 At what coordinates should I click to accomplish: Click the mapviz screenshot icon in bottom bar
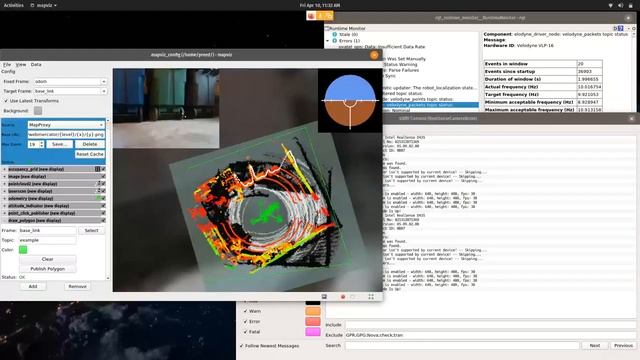pyautogui.click(x=324, y=297)
